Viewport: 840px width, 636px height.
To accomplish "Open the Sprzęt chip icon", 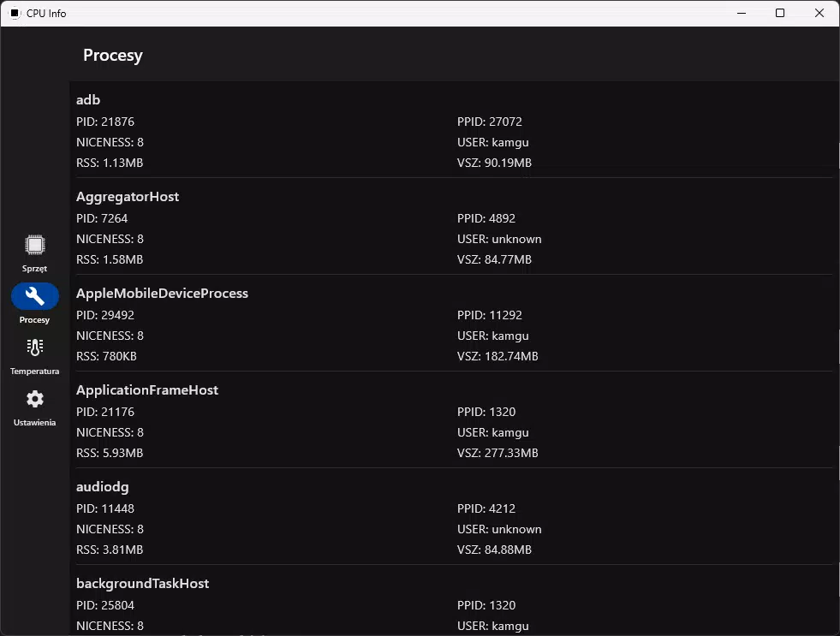I will point(35,245).
